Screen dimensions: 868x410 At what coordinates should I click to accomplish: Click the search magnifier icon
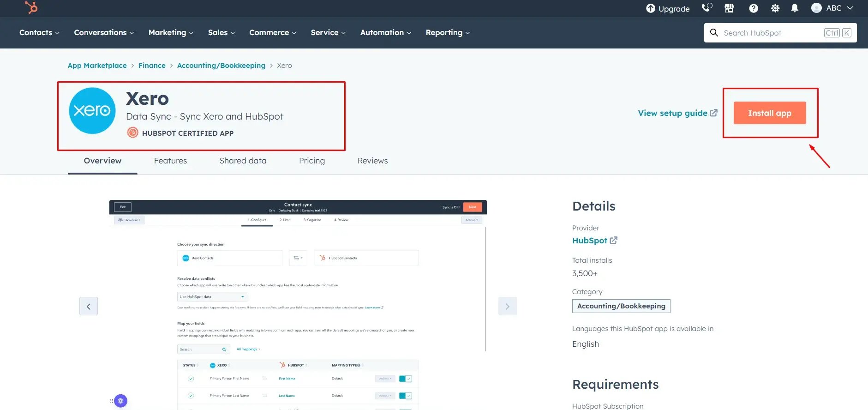tap(714, 33)
